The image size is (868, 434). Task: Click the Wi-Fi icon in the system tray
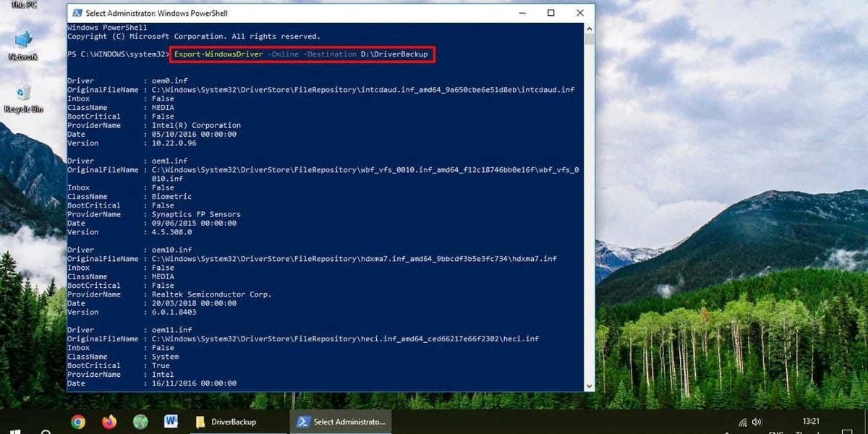coord(742,421)
